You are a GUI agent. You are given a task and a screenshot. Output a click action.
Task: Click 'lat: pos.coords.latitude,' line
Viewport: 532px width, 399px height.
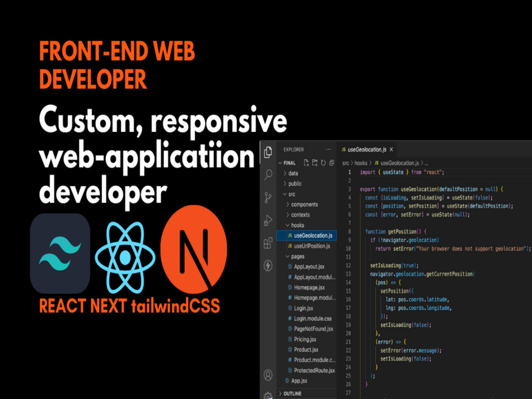point(417,300)
